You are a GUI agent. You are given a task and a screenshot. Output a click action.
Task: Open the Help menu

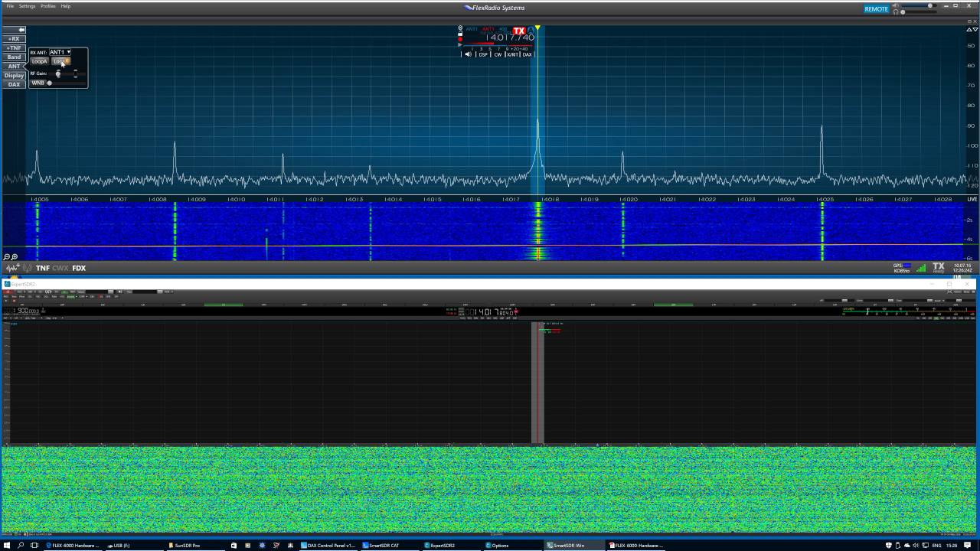pos(66,6)
